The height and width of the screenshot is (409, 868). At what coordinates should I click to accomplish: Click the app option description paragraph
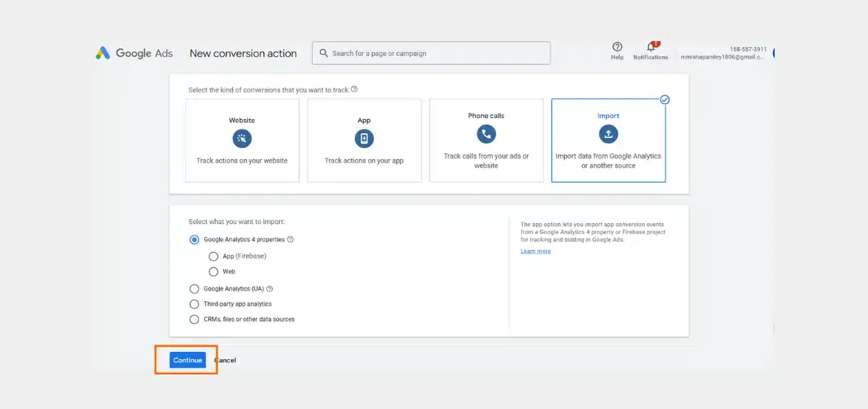(593, 232)
